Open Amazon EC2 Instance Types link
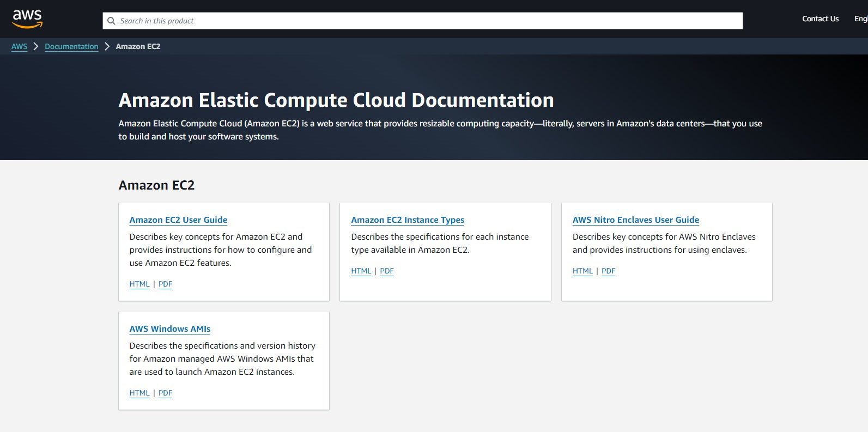This screenshot has width=868, height=432. (408, 220)
